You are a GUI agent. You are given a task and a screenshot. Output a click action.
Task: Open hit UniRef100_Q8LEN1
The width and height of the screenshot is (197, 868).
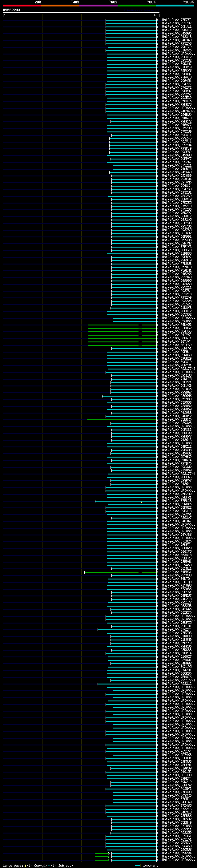point(176,765)
